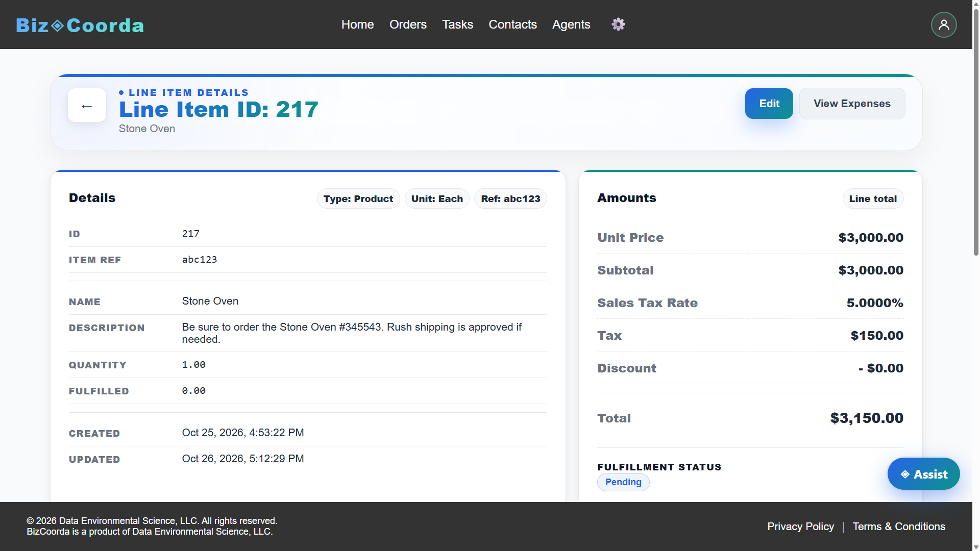Click the description text about Stone Oven #345543
Viewport: 980px width, 551px height.
pyautogui.click(x=352, y=333)
